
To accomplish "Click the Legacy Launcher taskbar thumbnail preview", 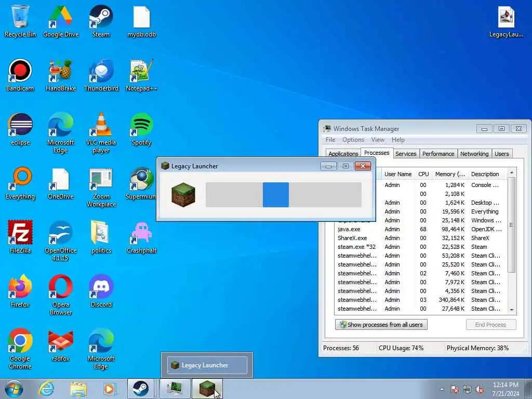I will point(207,365).
